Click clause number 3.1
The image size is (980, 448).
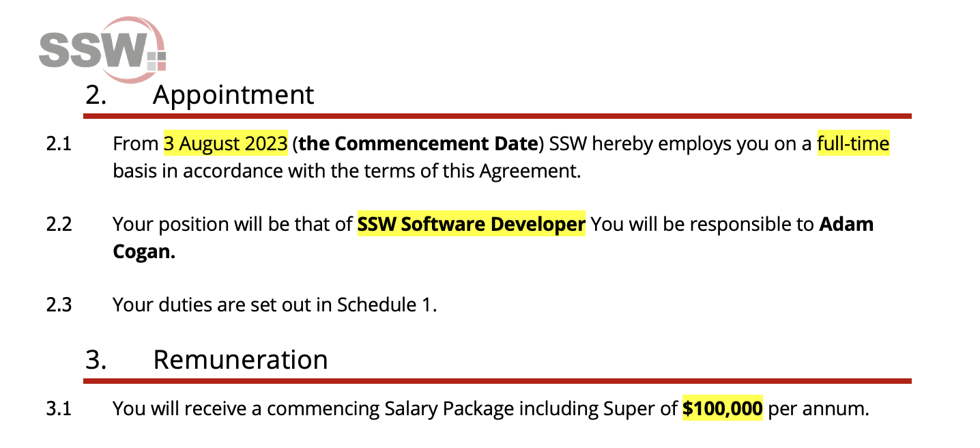click(59, 410)
